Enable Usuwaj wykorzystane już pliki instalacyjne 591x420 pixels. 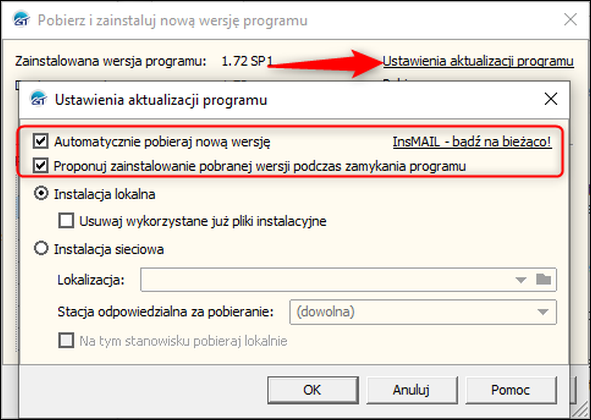pyautogui.click(x=66, y=221)
